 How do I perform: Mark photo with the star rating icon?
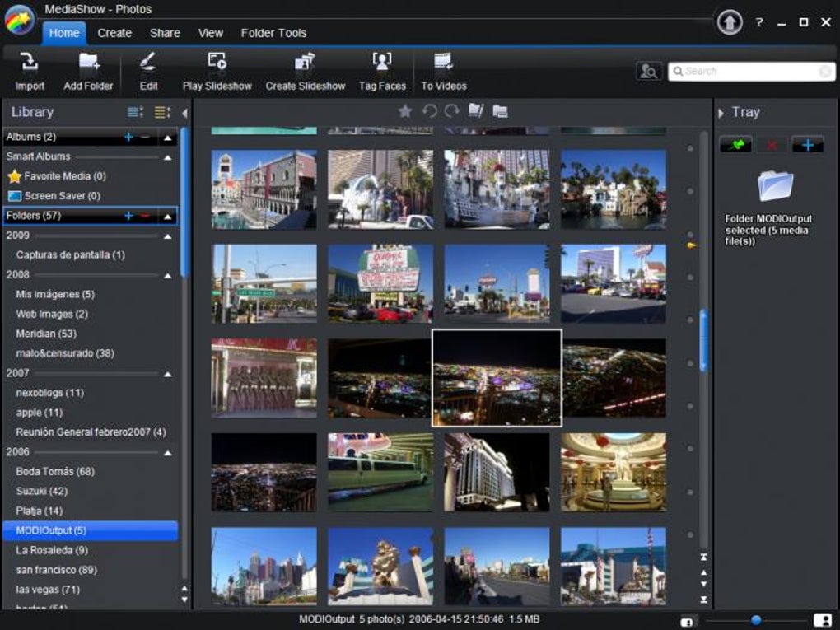click(x=404, y=111)
